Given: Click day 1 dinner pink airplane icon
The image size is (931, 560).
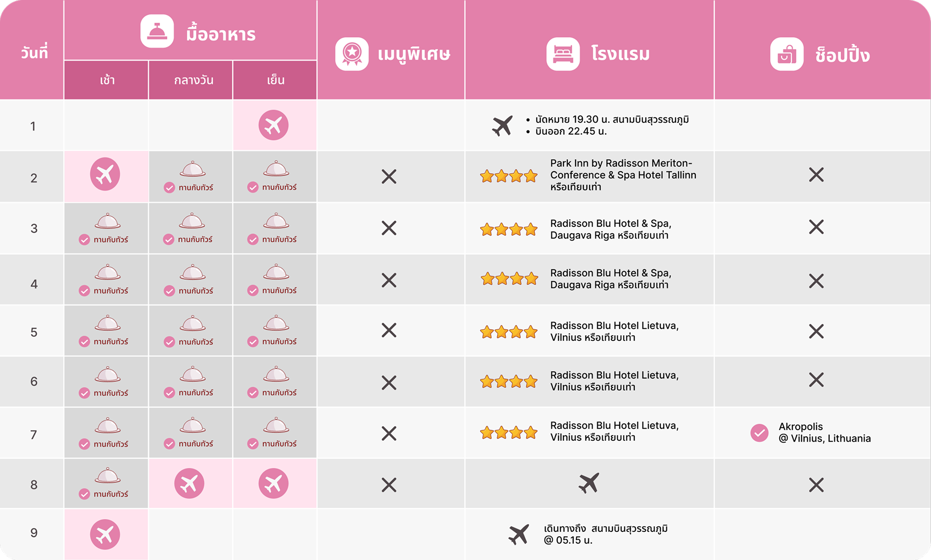Looking at the screenshot, I should pyautogui.click(x=273, y=125).
